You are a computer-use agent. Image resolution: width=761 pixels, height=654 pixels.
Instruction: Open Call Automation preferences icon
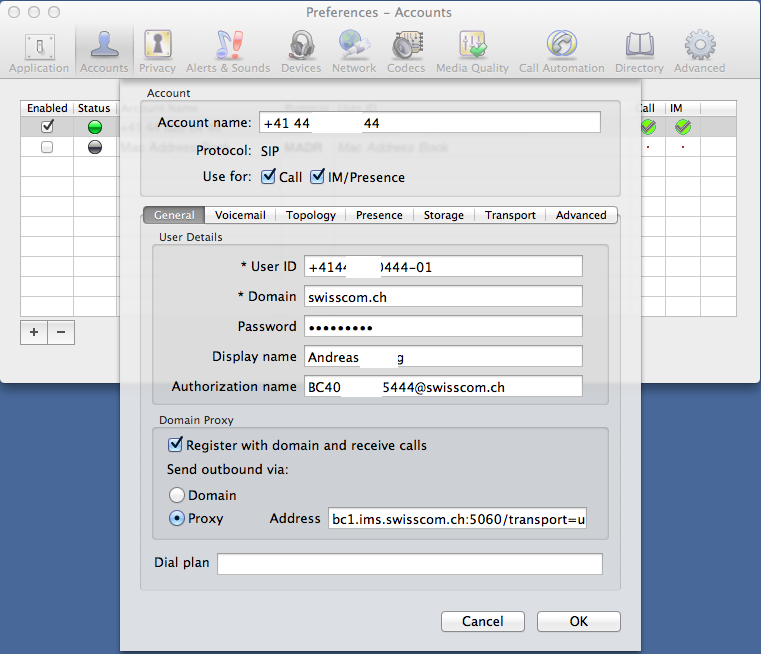(x=561, y=45)
